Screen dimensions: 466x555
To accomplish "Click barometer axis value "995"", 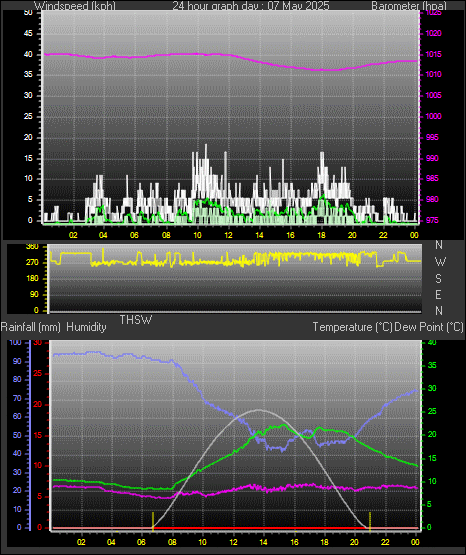I will pos(432,137).
